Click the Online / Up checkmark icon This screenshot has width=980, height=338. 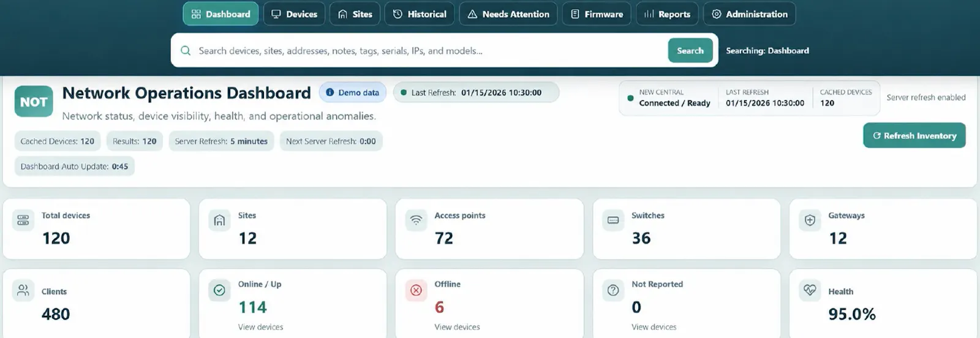pyautogui.click(x=219, y=290)
